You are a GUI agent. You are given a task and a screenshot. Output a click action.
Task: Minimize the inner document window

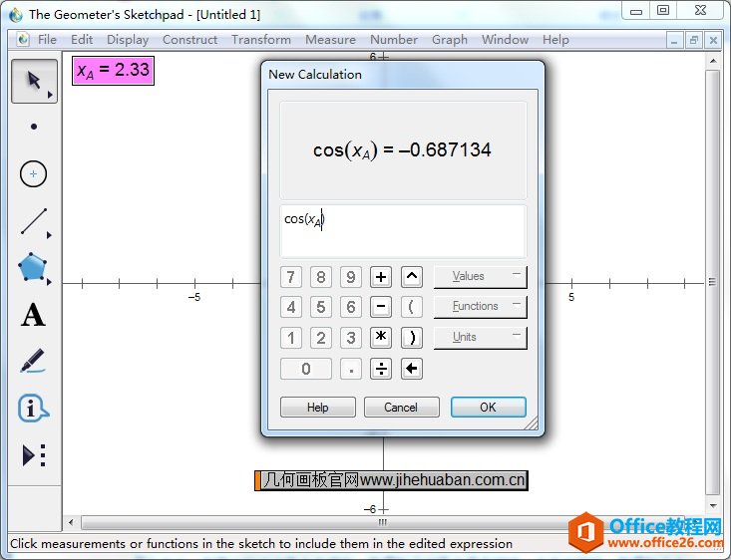click(x=674, y=41)
